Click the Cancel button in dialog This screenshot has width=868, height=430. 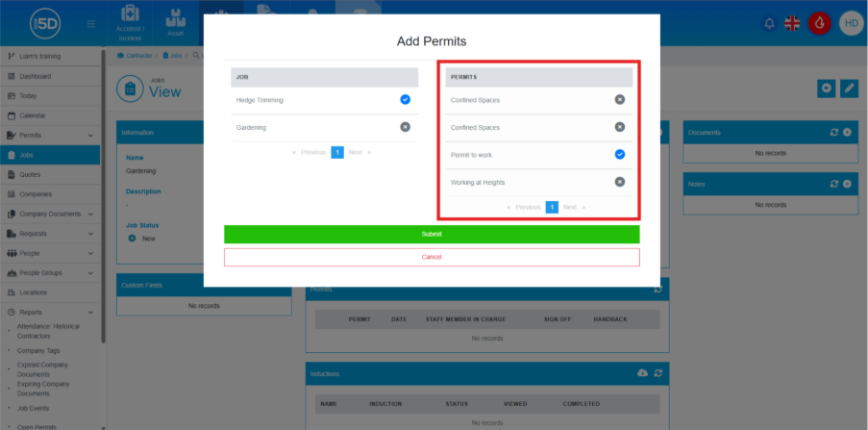click(431, 257)
